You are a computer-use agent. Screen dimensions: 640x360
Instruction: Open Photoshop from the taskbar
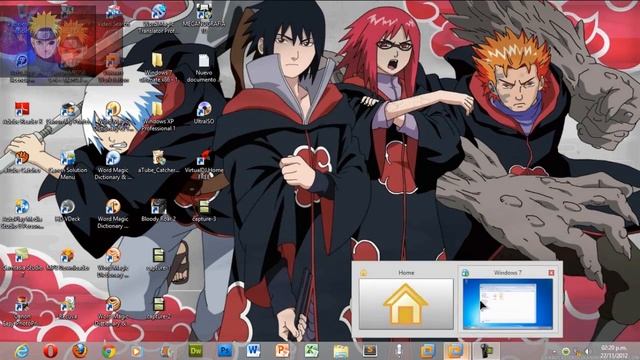pos(224,351)
